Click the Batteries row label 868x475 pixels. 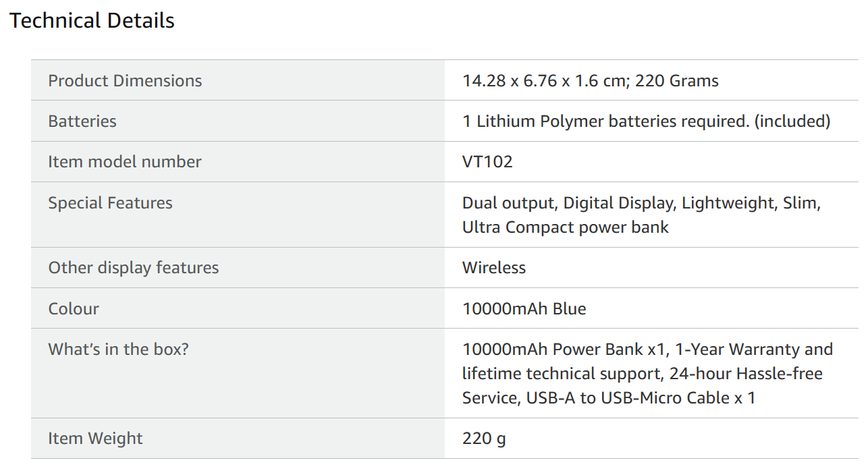coord(82,121)
